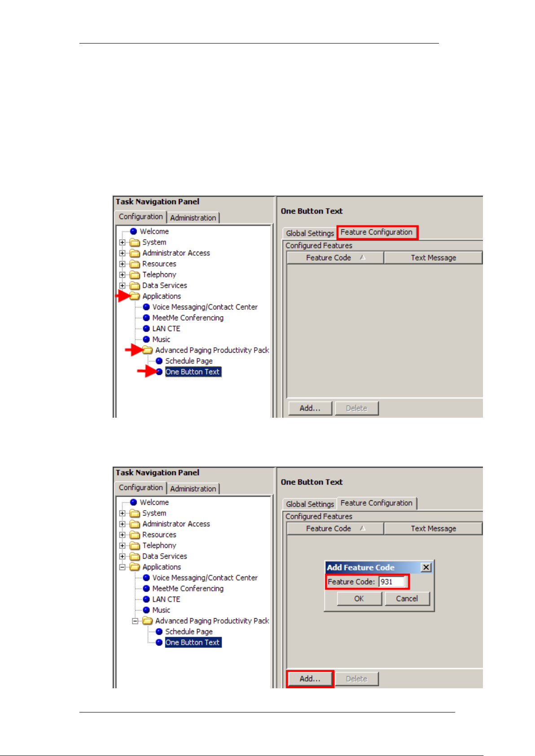Select Applications label in upper screenshot tree
Viewport: 535px width, 756px height.
click(162, 296)
